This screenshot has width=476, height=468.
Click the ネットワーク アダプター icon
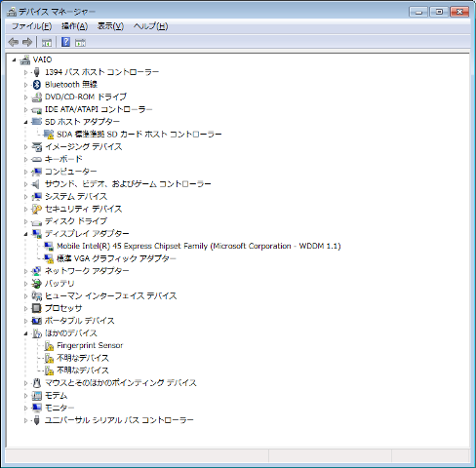coord(37,271)
